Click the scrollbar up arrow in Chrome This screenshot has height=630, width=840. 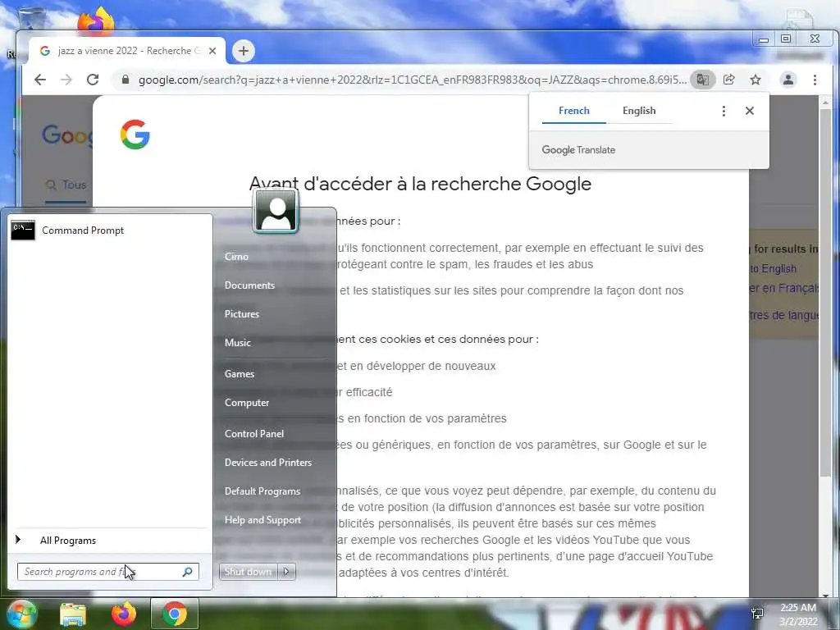pyautogui.click(x=825, y=102)
